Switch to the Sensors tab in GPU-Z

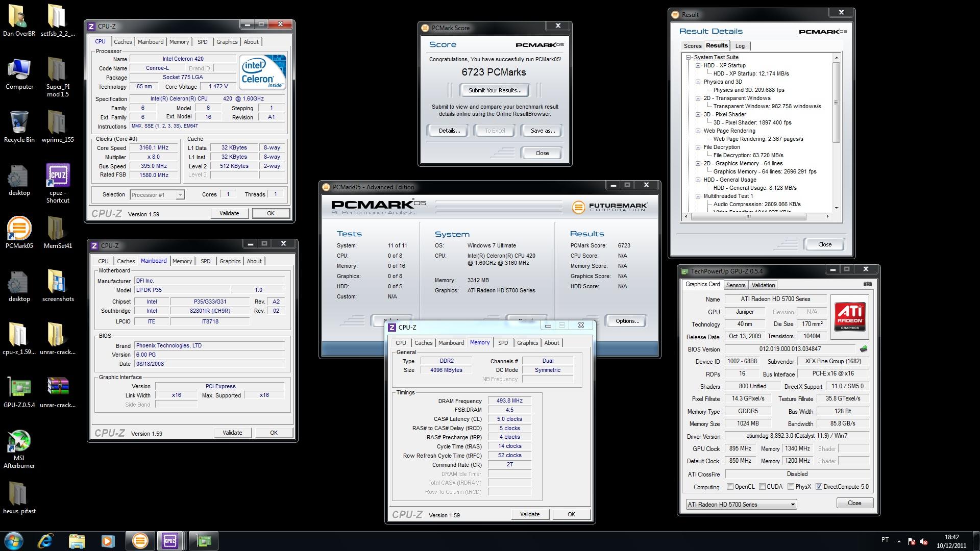[736, 285]
